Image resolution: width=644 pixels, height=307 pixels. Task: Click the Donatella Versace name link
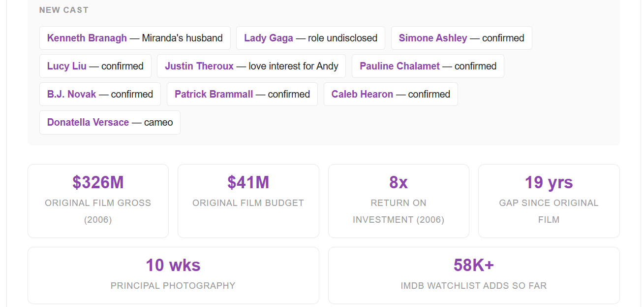click(x=88, y=122)
